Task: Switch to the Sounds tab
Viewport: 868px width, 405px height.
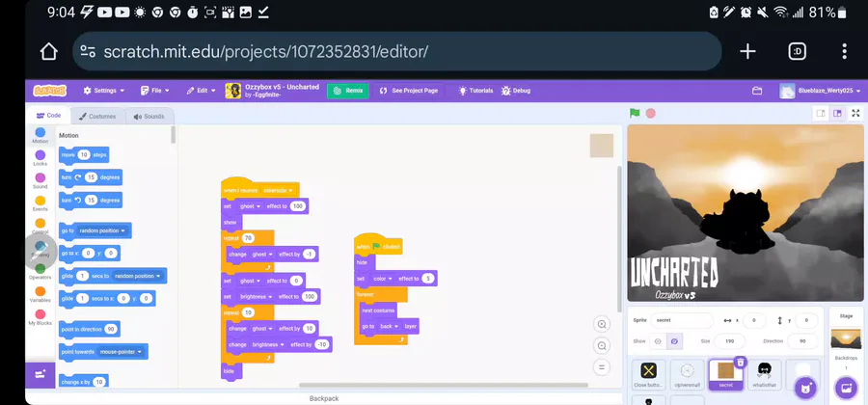Action: [x=149, y=116]
